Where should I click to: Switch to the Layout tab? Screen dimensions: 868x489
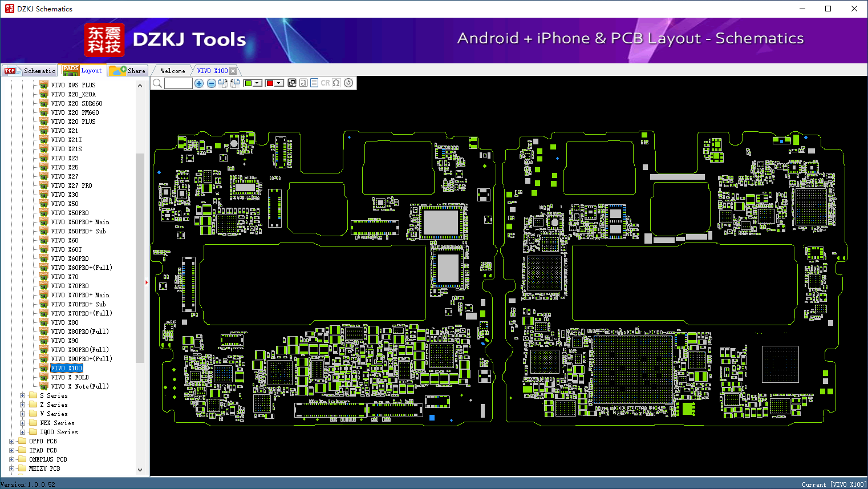tap(83, 70)
